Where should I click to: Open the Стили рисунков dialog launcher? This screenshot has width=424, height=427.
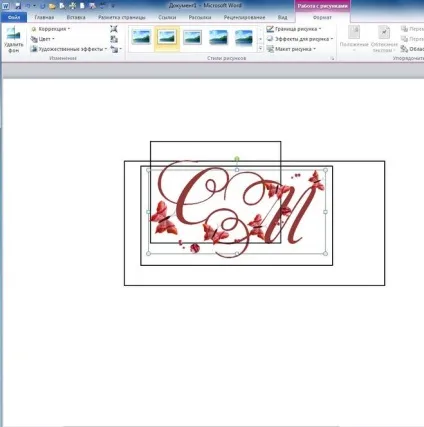[332, 58]
